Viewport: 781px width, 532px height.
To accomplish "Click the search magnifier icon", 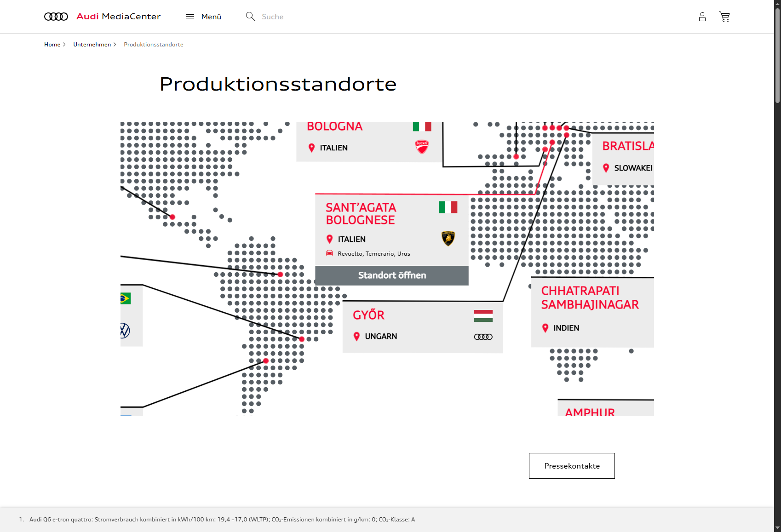I will [250, 17].
